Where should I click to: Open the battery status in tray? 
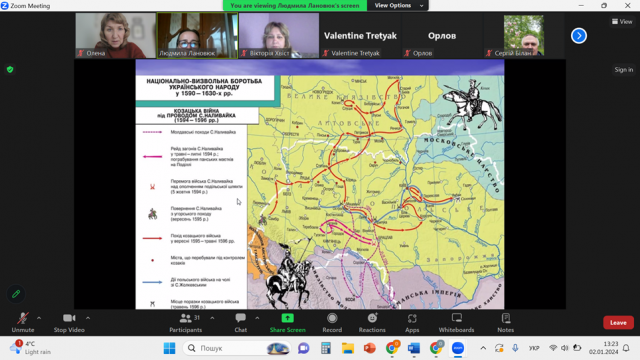[577, 348]
